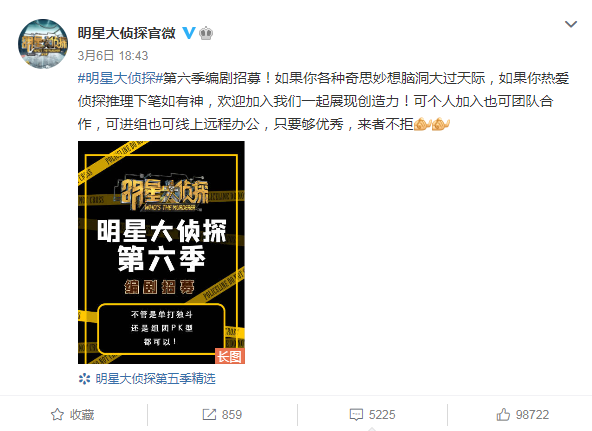The height and width of the screenshot is (431, 592).
Task: Open the season six recruitment poster image
Action: click(x=161, y=252)
